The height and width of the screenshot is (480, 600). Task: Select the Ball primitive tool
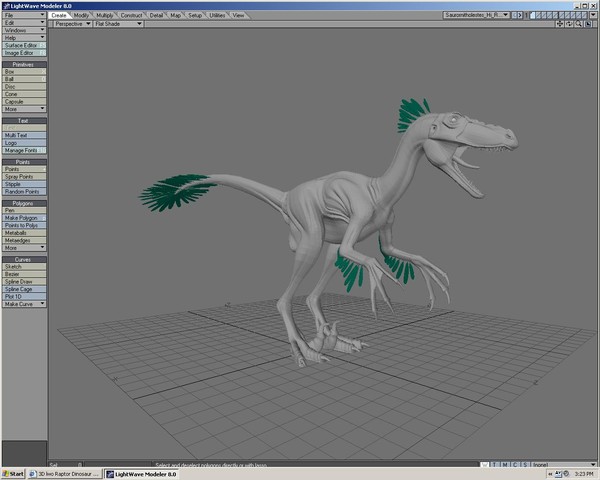point(24,79)
